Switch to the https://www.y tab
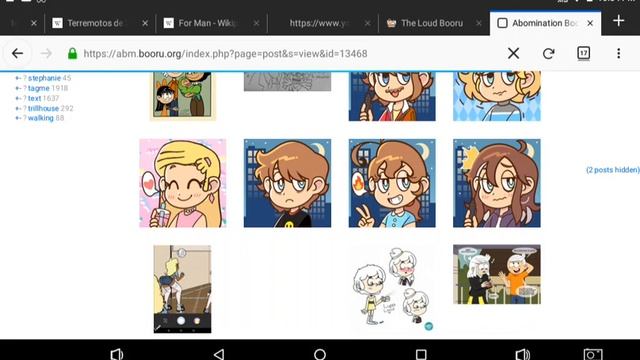 [x=322, y=23]
